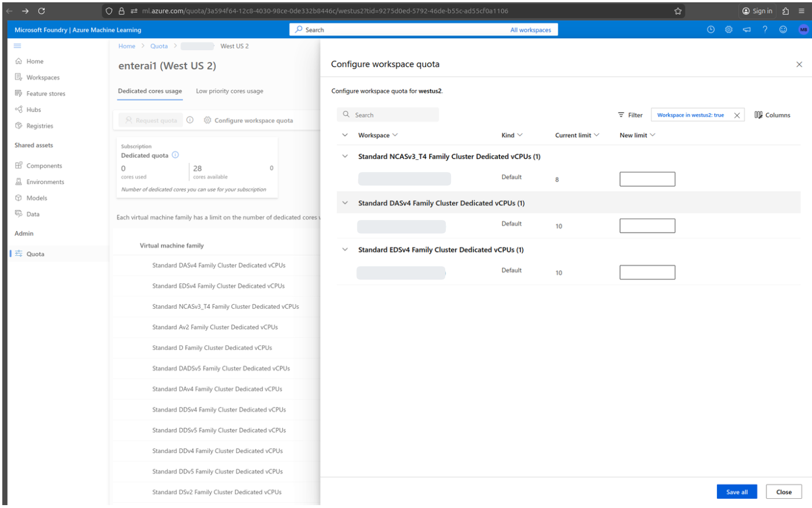Open the browser hamburger menu
This screenshot has height=508, width=812.
801,11
